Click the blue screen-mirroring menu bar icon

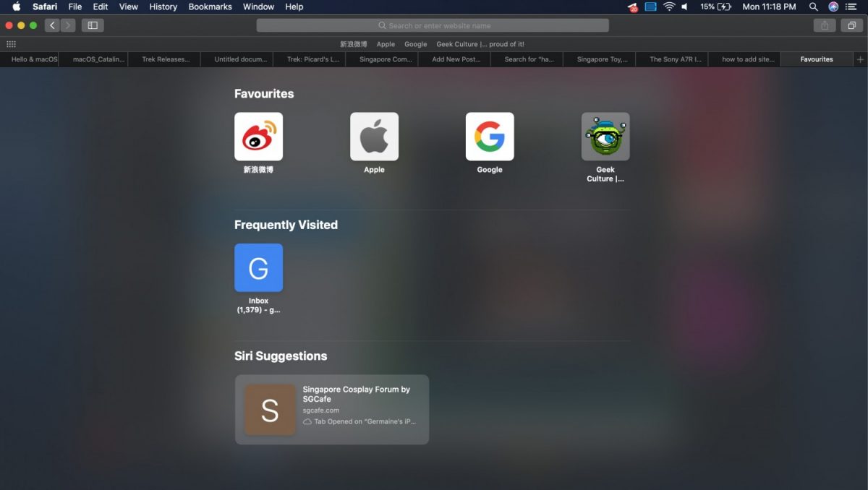651,7
